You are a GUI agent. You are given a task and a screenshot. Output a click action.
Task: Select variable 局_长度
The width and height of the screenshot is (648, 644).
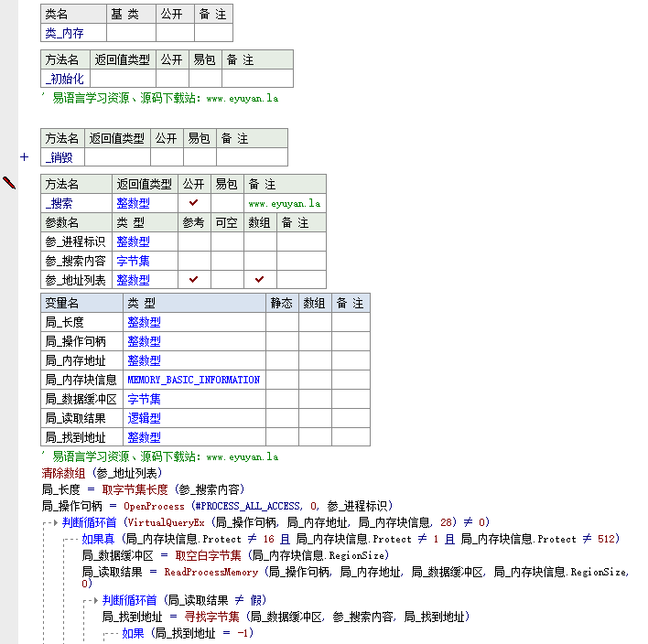click(81, 322)
